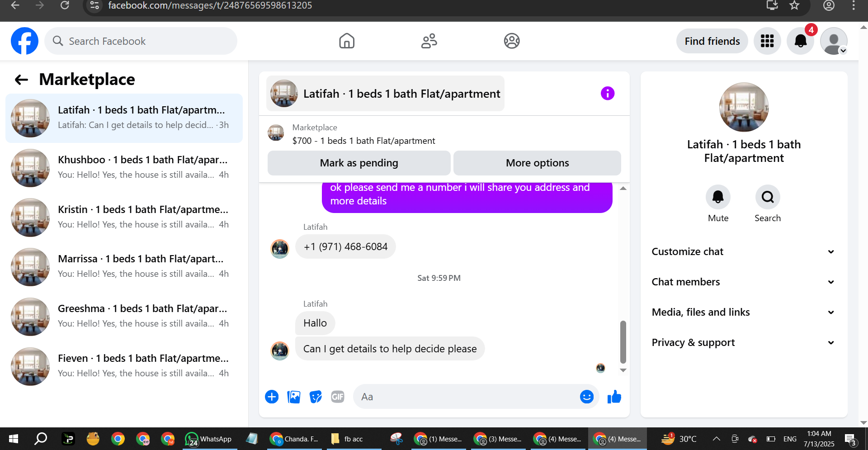Expand Customize chat section
Image resolution: width=868 pixels, height=450 pixels.
tap(744, 252)
